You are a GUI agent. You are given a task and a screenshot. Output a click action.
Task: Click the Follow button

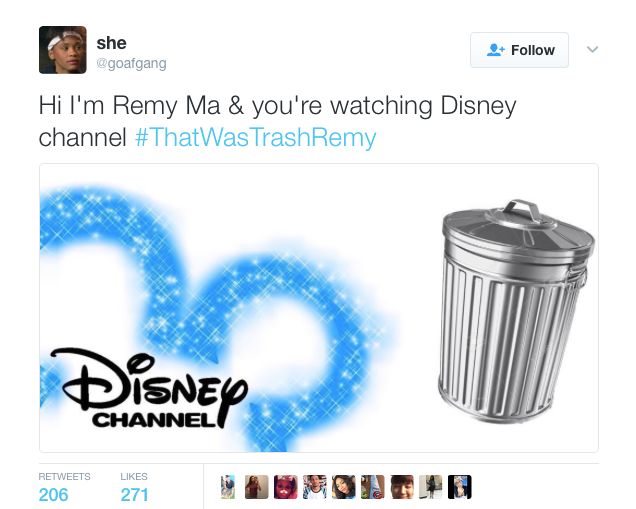(x=519, y=50)
